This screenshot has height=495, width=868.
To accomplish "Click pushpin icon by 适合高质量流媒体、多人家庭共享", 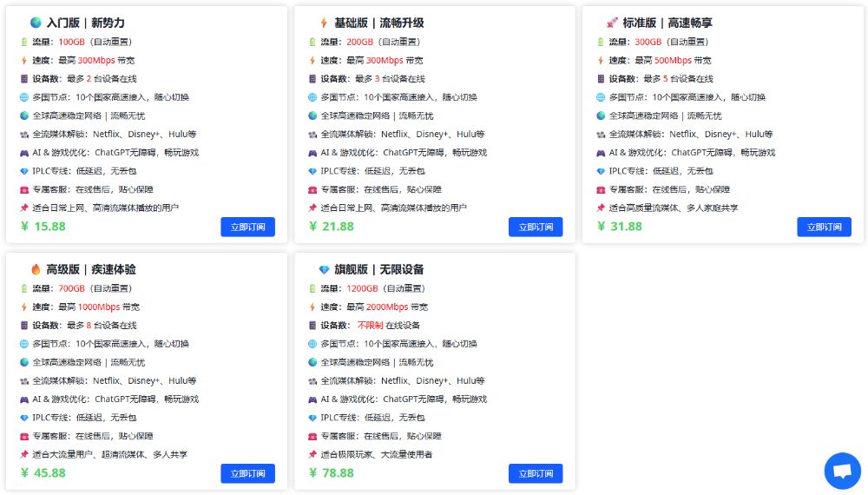I will coord(601,208).
